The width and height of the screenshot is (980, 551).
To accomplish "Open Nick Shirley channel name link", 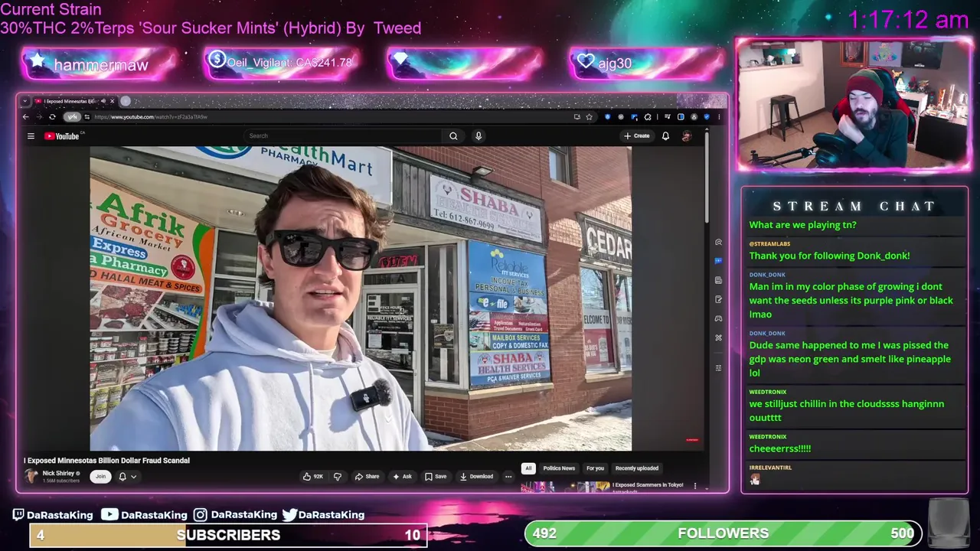I will coord(58,473).
